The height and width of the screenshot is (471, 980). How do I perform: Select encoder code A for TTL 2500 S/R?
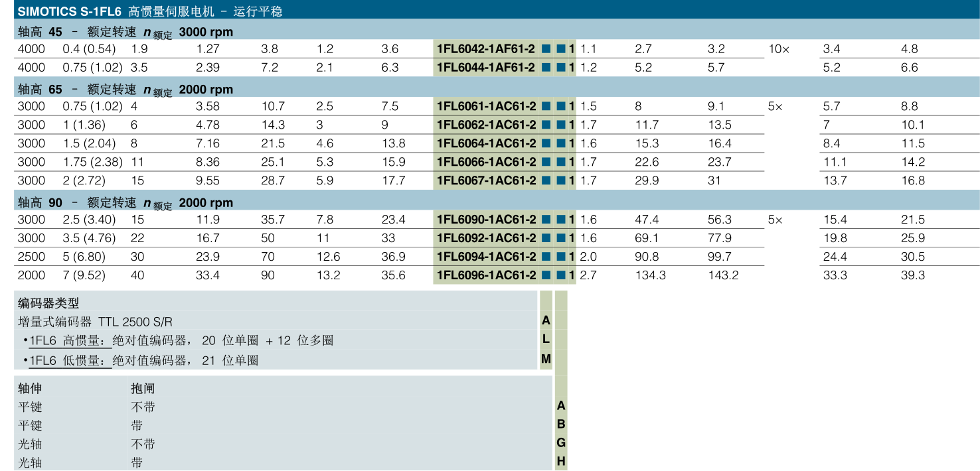[x=546, y=321]
